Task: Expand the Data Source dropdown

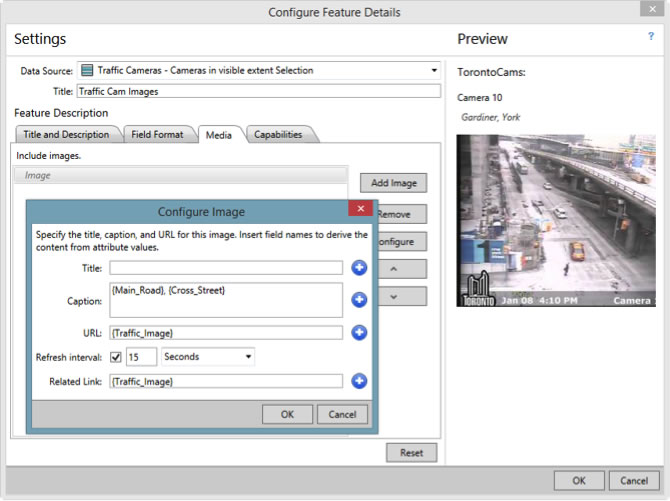Action: coord(434,70)
